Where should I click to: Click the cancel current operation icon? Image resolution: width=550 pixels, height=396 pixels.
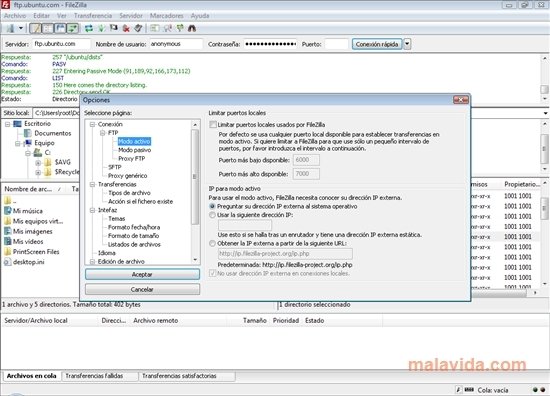coord(114,28)
